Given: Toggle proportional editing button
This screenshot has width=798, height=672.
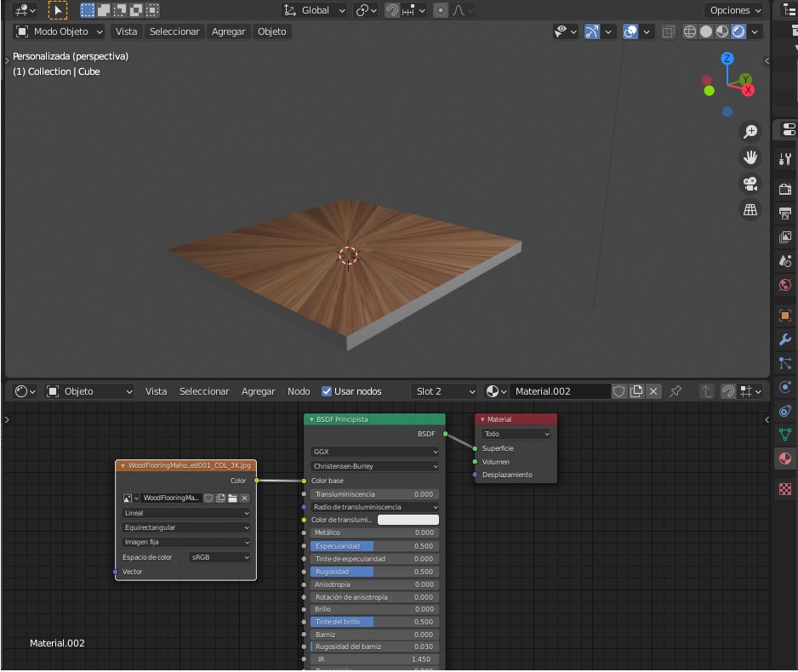Looking at the screenshot, I should point(441,10).
